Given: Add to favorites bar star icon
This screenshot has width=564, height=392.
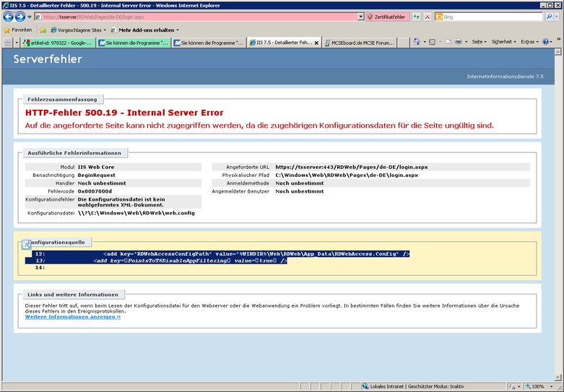Looking at the screenshot, I should point(43,30).
